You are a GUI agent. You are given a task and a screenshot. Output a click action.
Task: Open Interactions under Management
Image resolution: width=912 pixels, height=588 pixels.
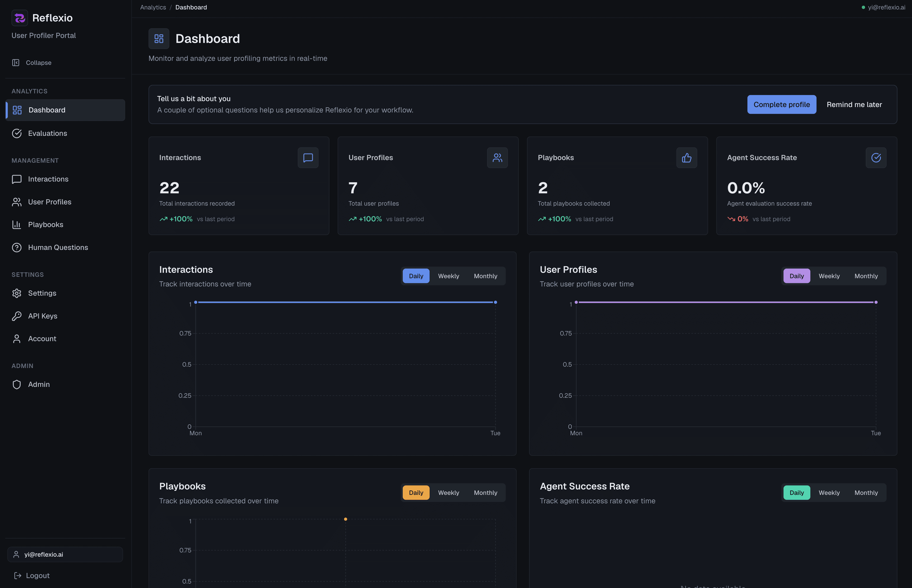(x=65, y=179)
